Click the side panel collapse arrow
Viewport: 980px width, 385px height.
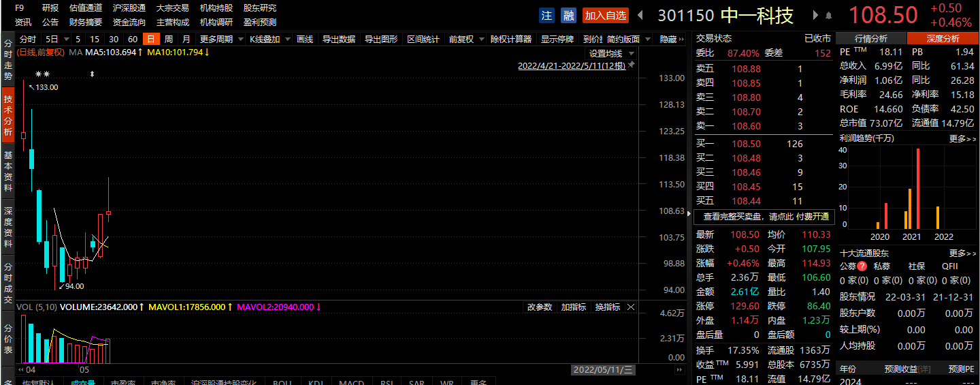(x=688, y=214)
